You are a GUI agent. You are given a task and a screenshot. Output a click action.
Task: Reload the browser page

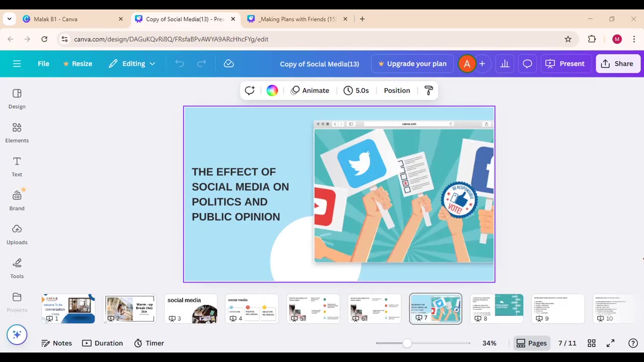point(44,39)
